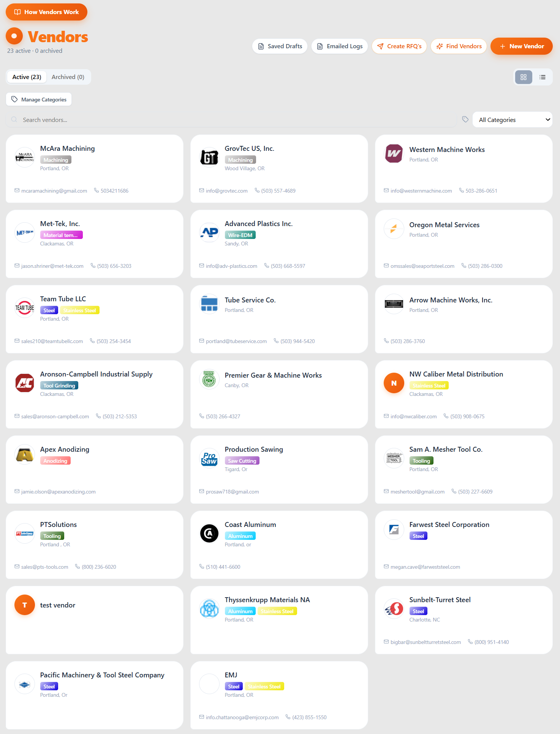The image size is (560, 734).
Task: Click the Oregon Metal Services logo
Action: pyautogui.click(x=394, y=229)
